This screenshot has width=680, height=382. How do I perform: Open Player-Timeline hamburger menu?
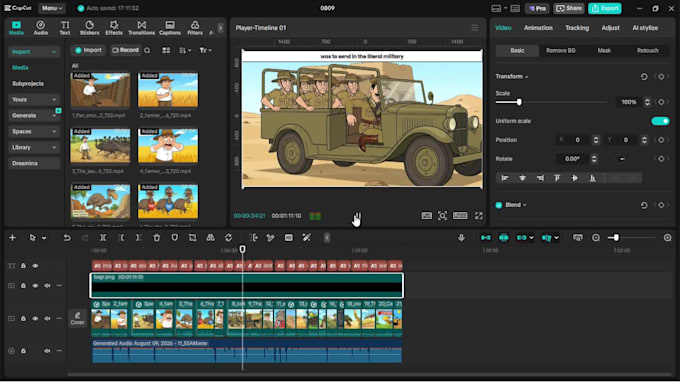[x=475, y=28]
